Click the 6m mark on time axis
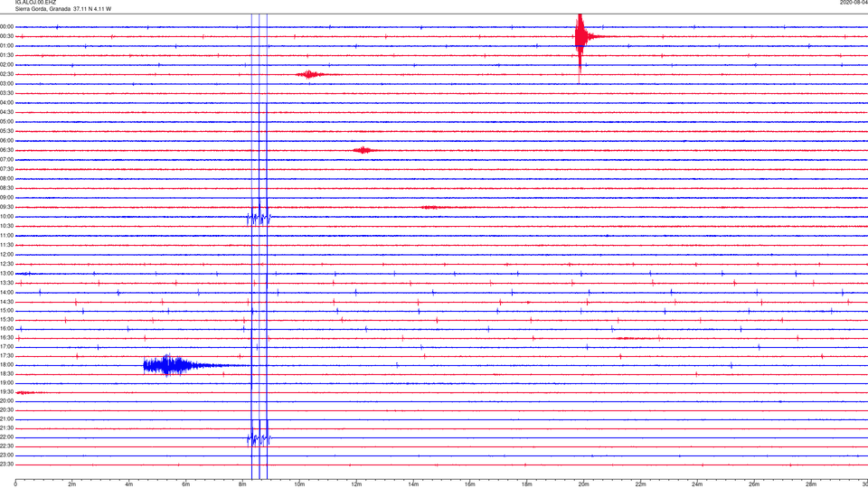This screenshot has height=488, width=868. 185,484
